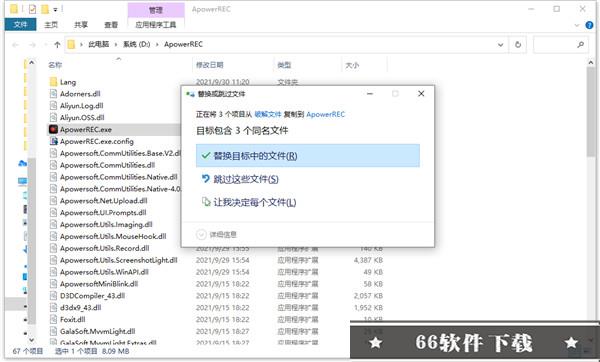
Task: Expand 详细信息 in the replace dialog
Action: pos(217,234)
